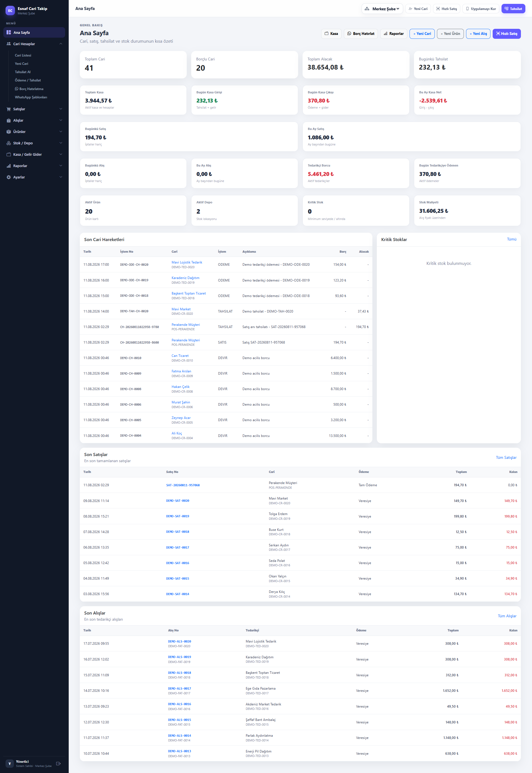The height and width of the screenshot is (773, 532).
Task: Click the scan icon in purple Hızlı Satış button
Action: point(498,34)
